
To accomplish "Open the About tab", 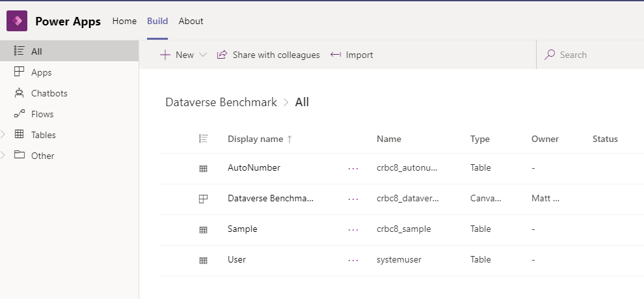I will pos(191,21).
